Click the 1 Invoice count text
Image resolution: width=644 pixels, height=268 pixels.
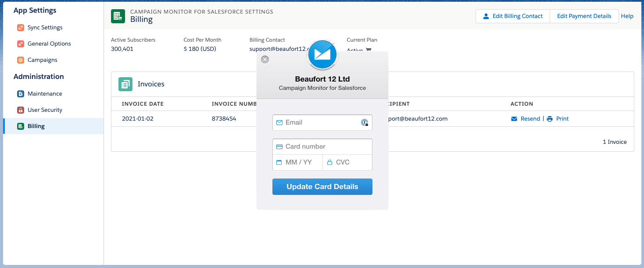pyautogui.click(x=615, y=142)
